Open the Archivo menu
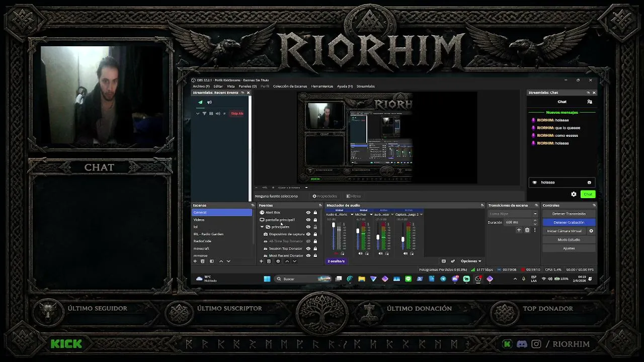Screen dimensions: 644x362 point(201,86)
